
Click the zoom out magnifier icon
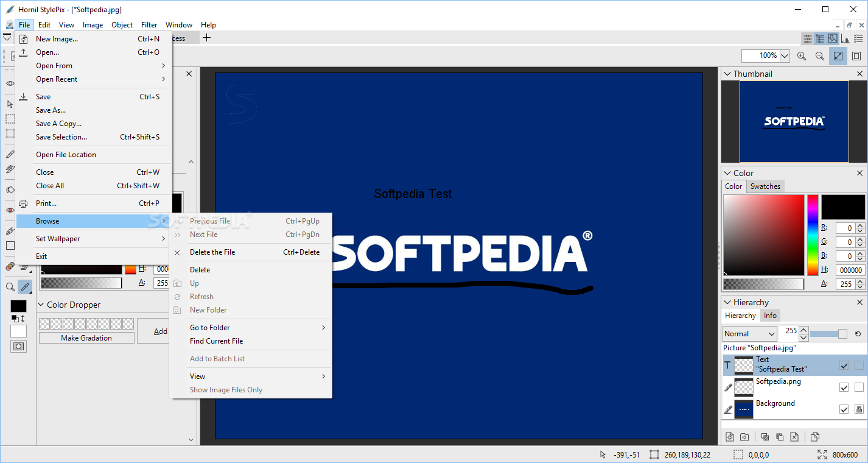point(820,56)
